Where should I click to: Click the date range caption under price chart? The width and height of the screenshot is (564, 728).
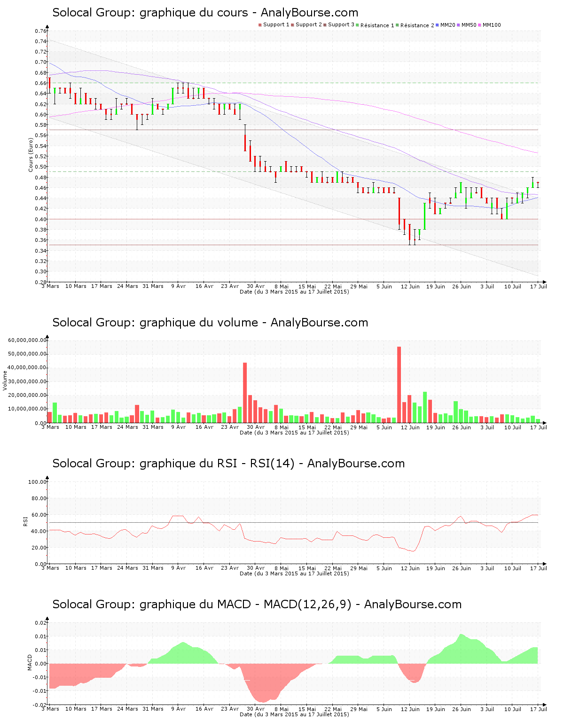tap(294, 292)
